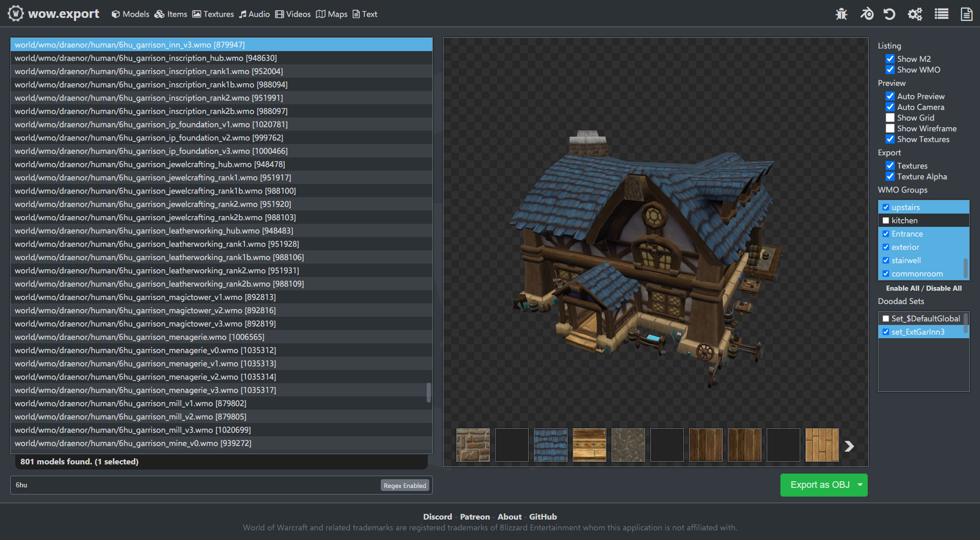
Task: Click the Export as OBJ button
Action: [819, 485]
